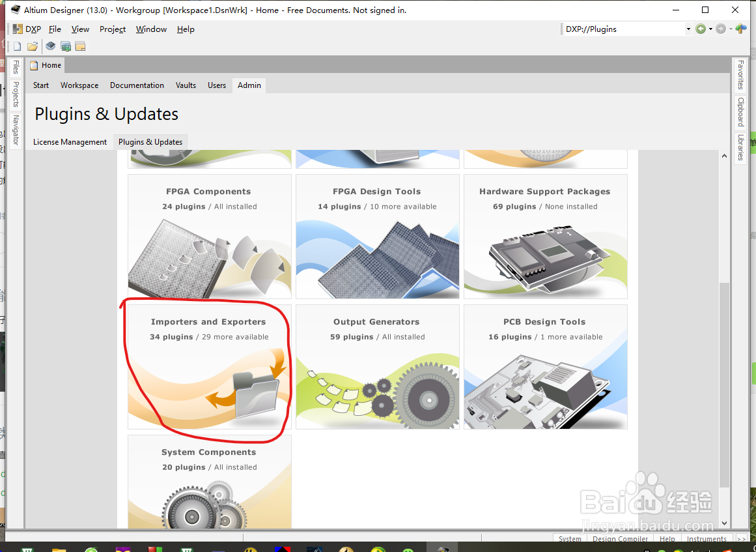Click the forward navigation arrow
756x552 pixels.
tap(721, 29)
